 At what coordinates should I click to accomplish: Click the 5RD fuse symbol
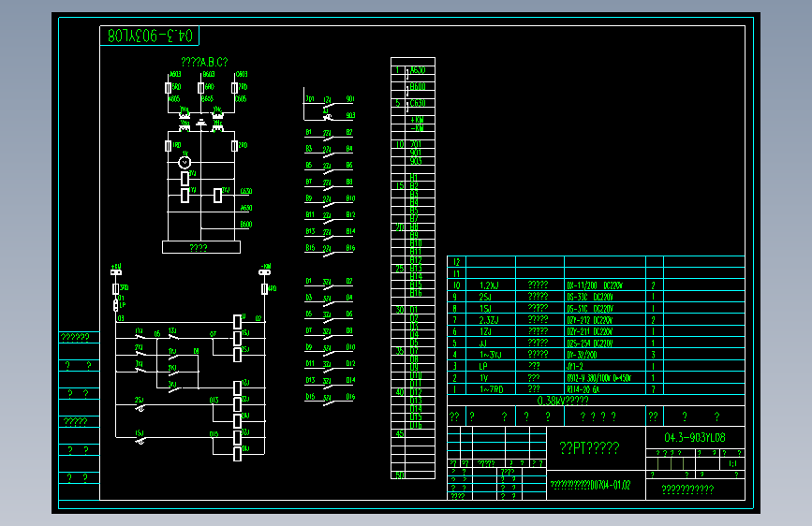[x=168, y=88]
